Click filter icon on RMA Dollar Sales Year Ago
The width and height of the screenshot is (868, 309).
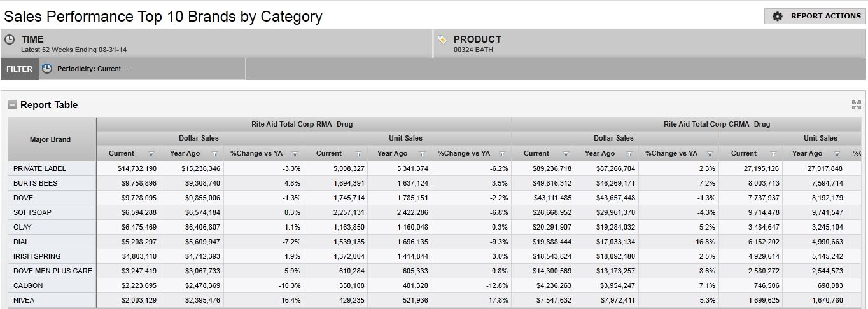point(214,154)
